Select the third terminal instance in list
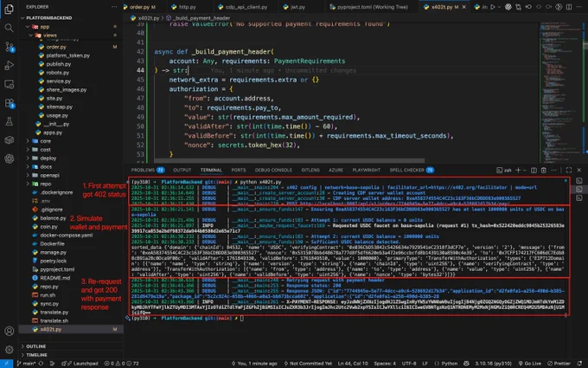 [x=579, y=197]
